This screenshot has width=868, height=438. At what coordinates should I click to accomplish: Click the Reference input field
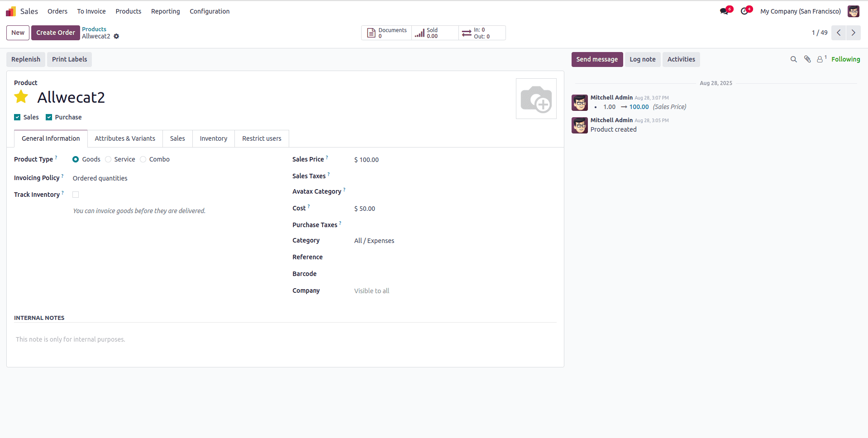(x=455, y=257)
